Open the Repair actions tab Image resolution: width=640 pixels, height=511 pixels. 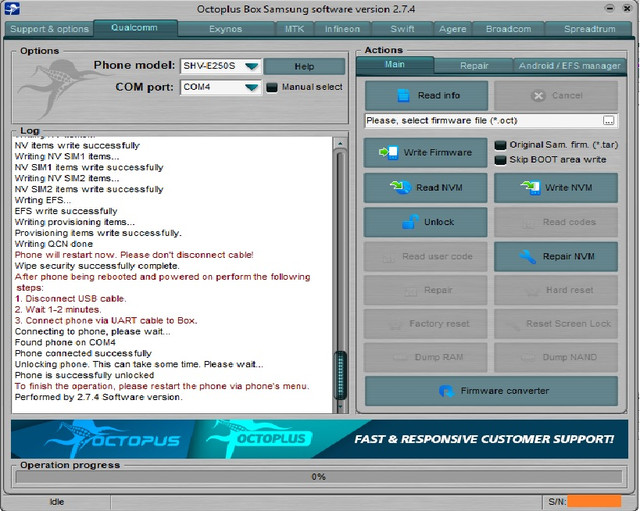coord(474,66)
